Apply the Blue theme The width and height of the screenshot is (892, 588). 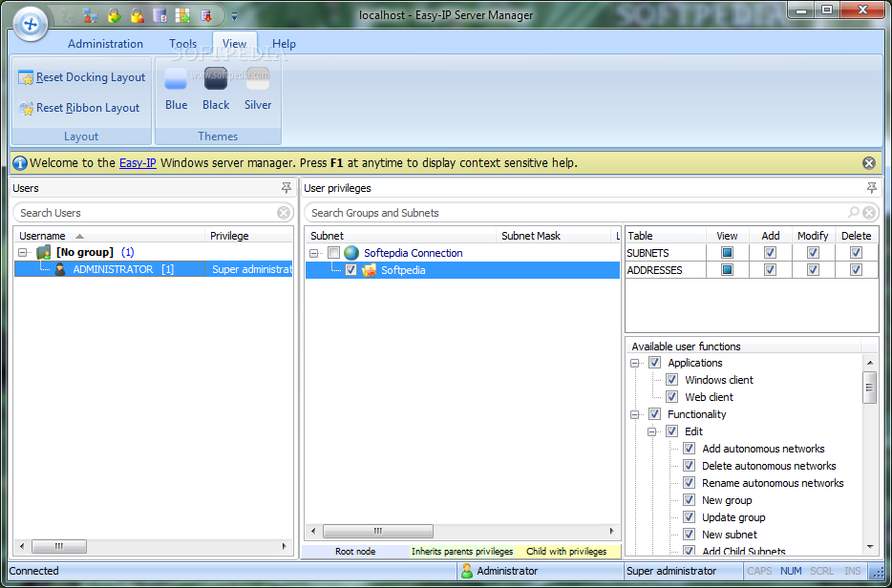pos(177,90)
